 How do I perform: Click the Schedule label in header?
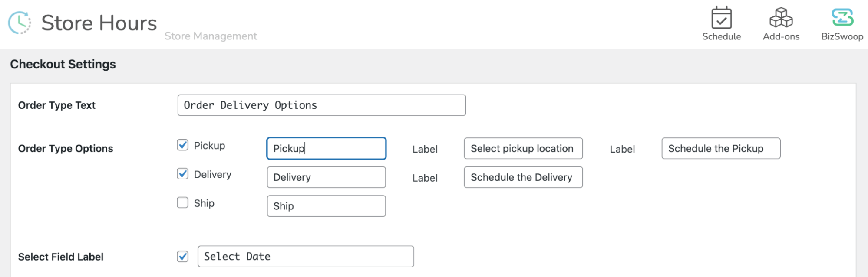[x=721, y=37]
